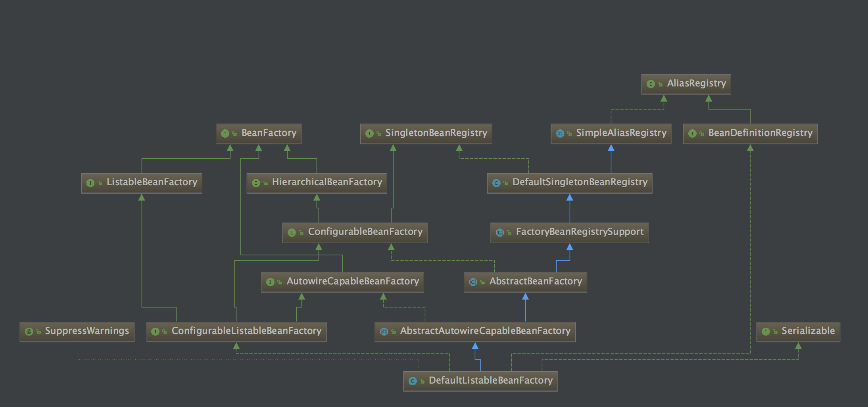
Task: Select the SingletonBeanRegistry node label
Action: click(x=436, y=133)
